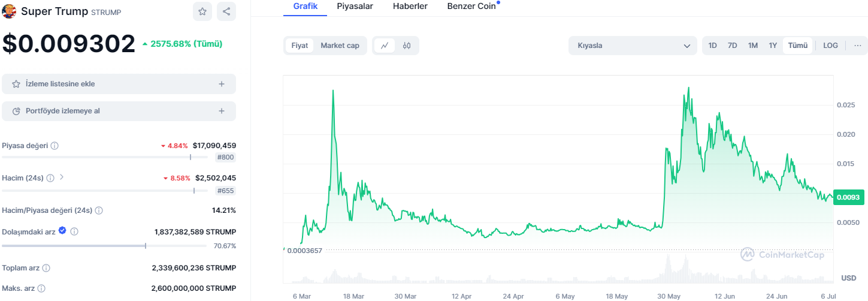Open the Haberler tab

coord(410,7)
